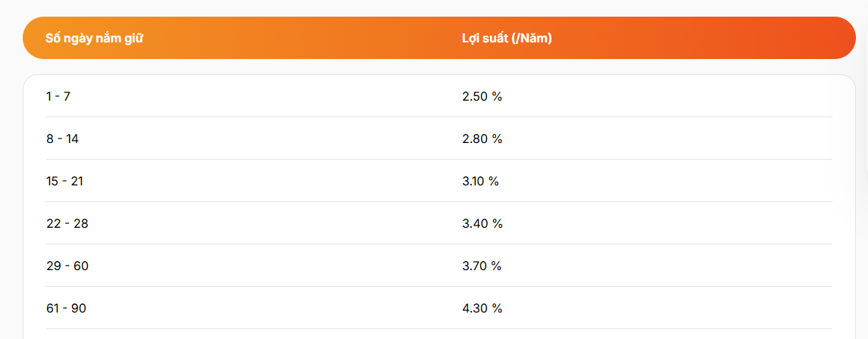
Task: Click the "Lợi suất (/Năm)" column header
Action: pyautogui.click(x=507, y=38)
